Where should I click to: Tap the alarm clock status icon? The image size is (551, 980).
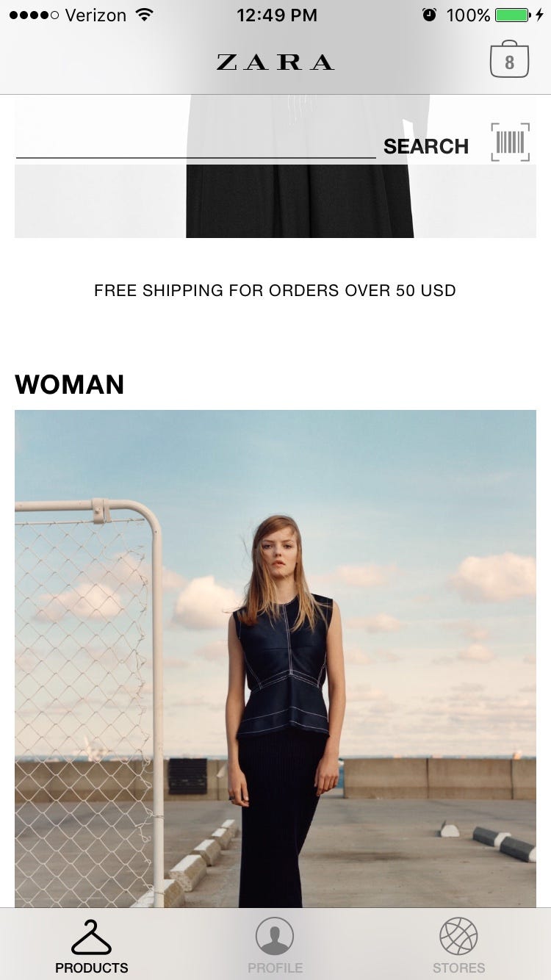pos(429,15)
